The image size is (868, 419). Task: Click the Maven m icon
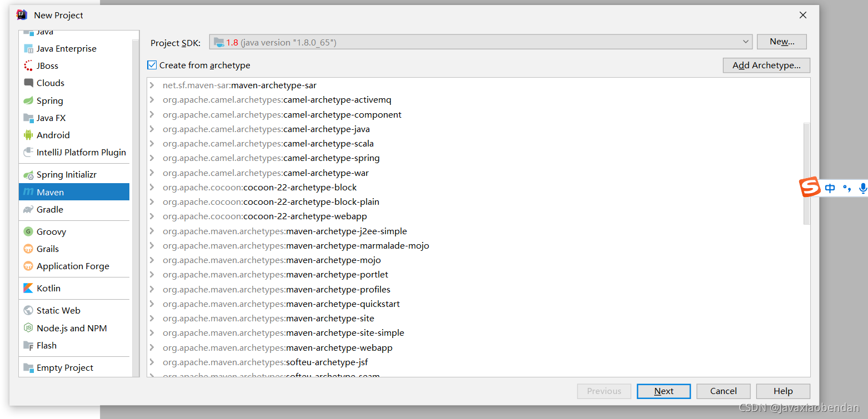(28, 193)
